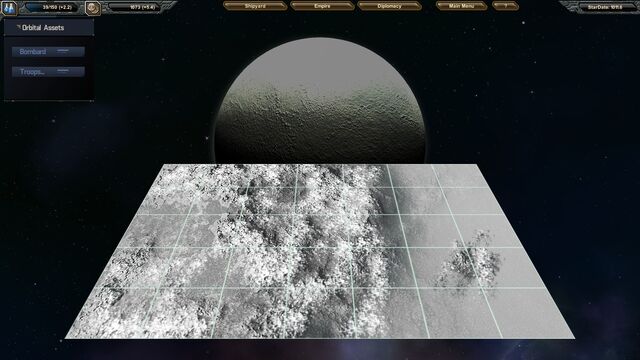Open the Diplomacy screen
The image size is (640, 360).
click(389, 6)
